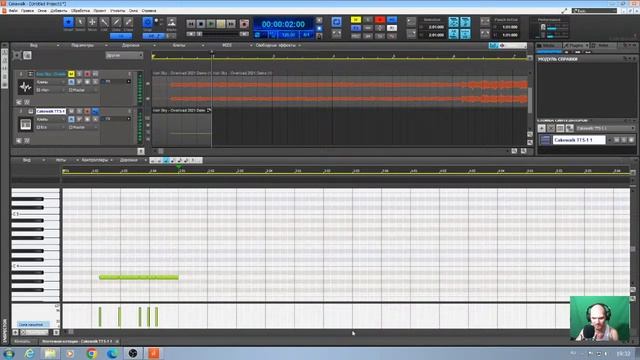The image size is (640, 360).
Task: Rewind to start in transport
Action: tap(191, 24)
